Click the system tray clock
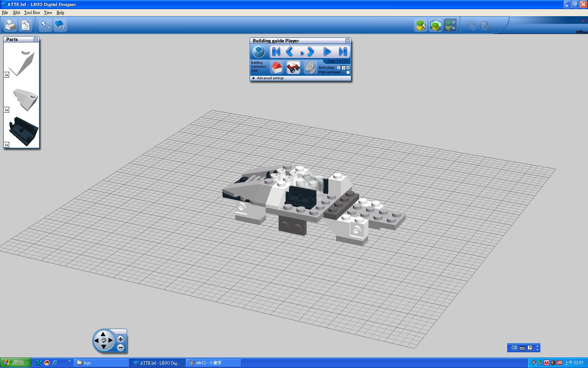588x368 pixels. tap(574, 363)
